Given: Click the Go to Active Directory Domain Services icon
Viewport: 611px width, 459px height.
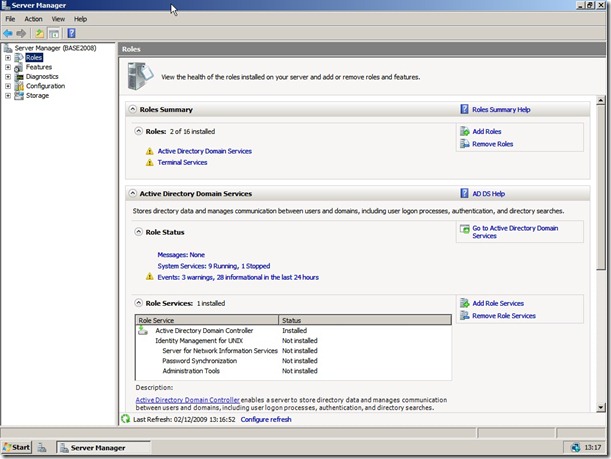Looking at the screenshot, I should pyautogui.click(x=464, y=229).
